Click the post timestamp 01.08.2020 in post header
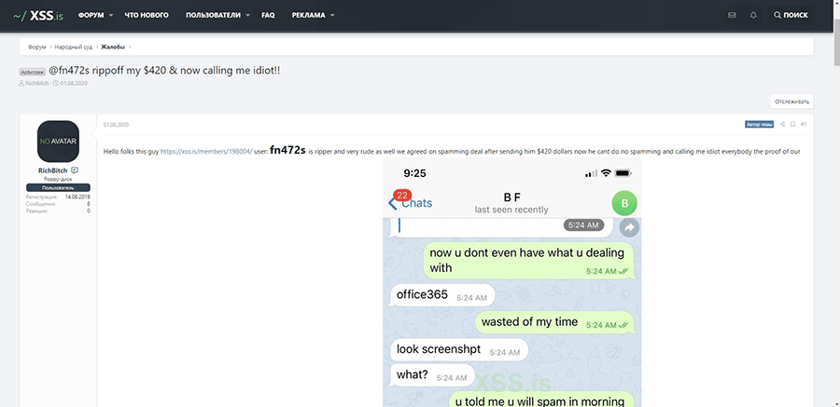The height and width of the screenshot is (407, 840). tap(116, 125)
